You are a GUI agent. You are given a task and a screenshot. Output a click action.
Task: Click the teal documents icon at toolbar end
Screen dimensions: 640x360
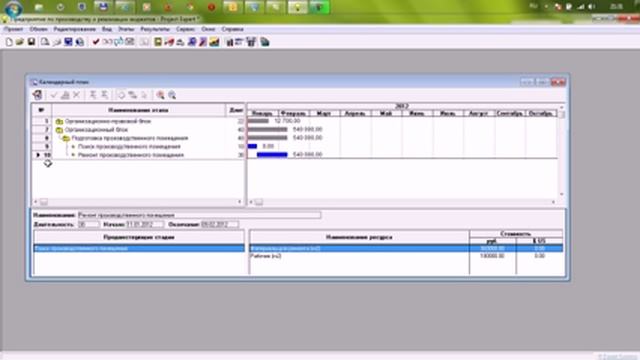(265, 42)
